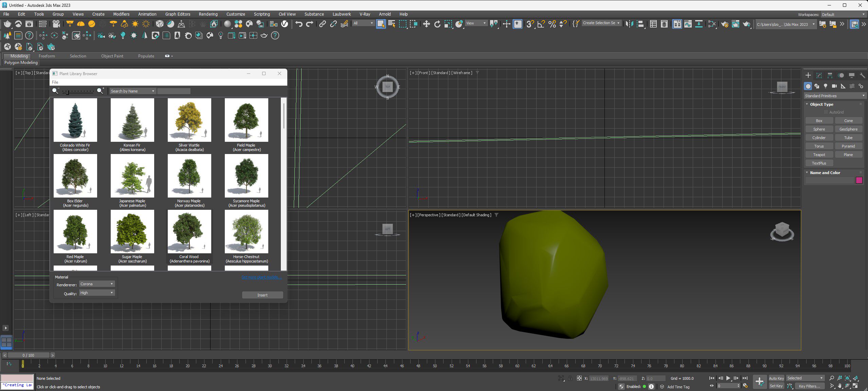Toggle Auto Key animation mode

click(x=776, y=378)
